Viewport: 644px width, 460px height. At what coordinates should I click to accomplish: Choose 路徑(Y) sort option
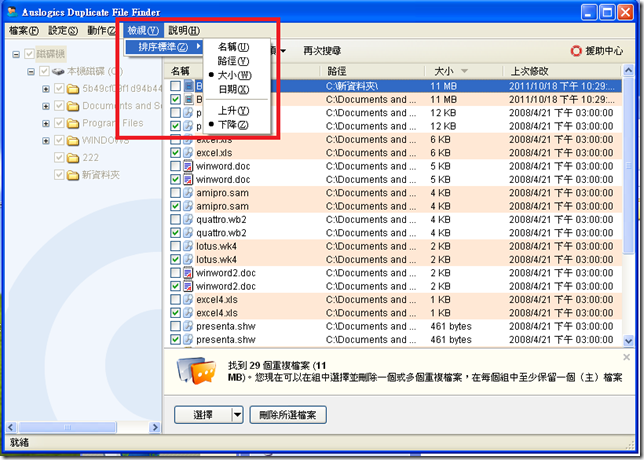coord(237,61)
